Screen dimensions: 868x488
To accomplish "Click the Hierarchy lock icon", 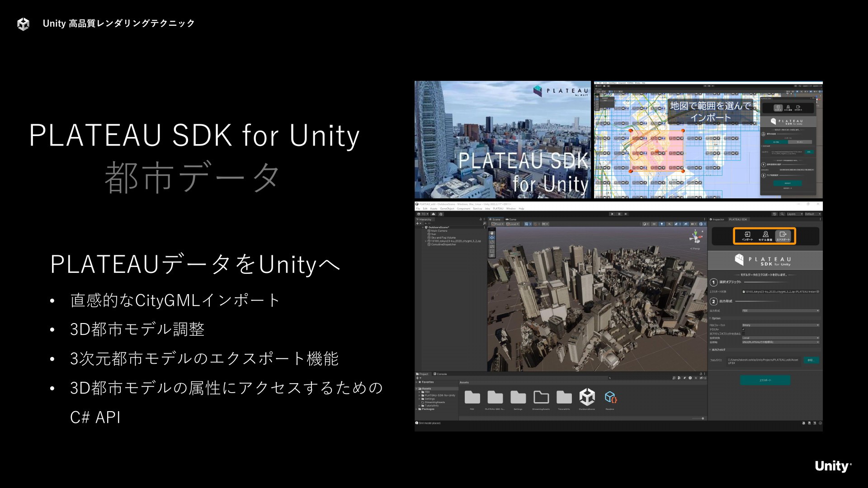I will [x=481, y=219].
